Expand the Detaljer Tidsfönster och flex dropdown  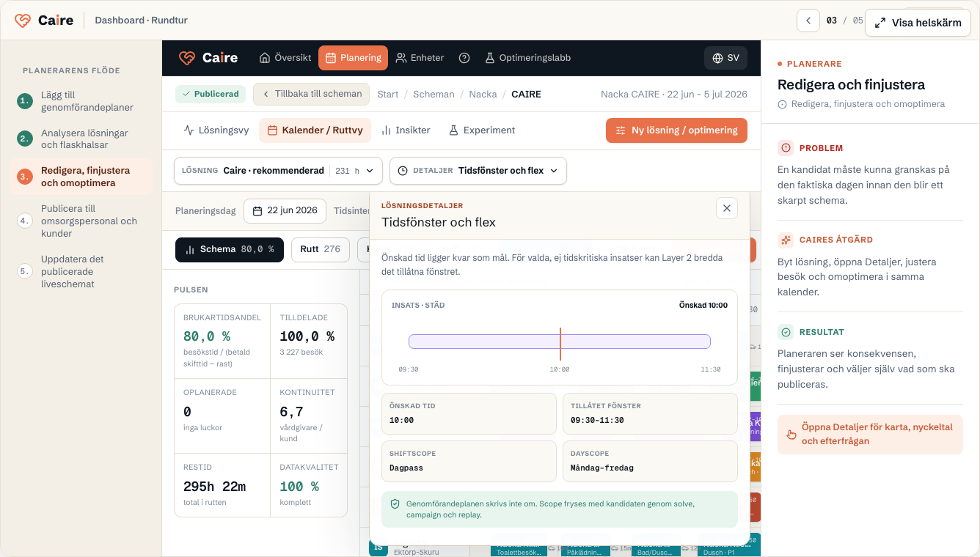point(478,171)
